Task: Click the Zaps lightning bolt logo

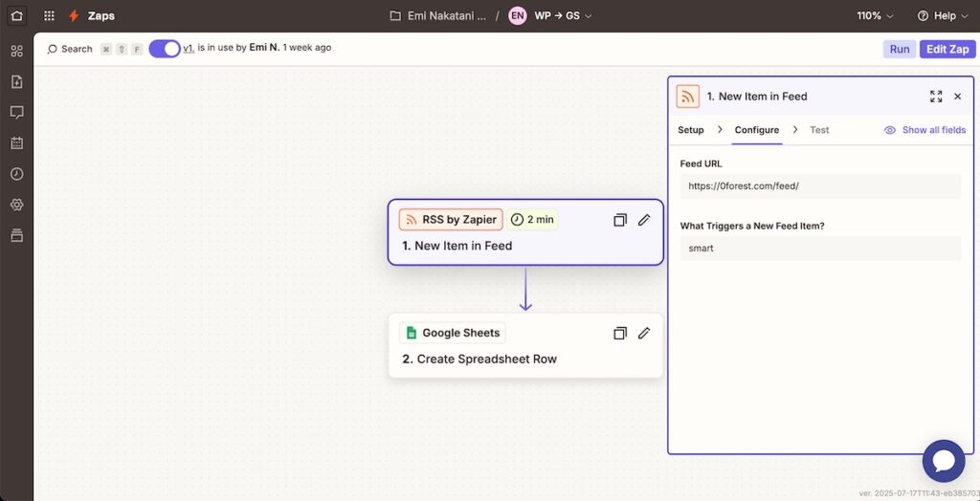Action: (x=74, y=15)
